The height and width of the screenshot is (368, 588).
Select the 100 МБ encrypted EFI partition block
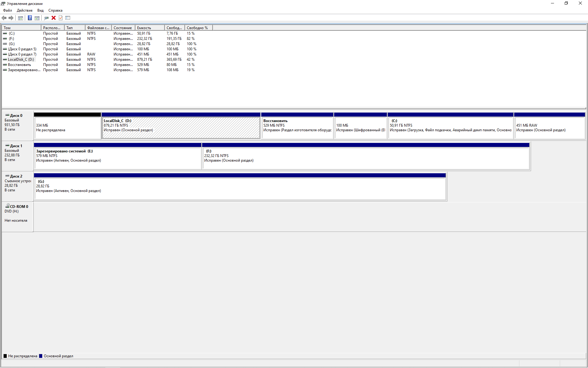click(x=360, y=126)
